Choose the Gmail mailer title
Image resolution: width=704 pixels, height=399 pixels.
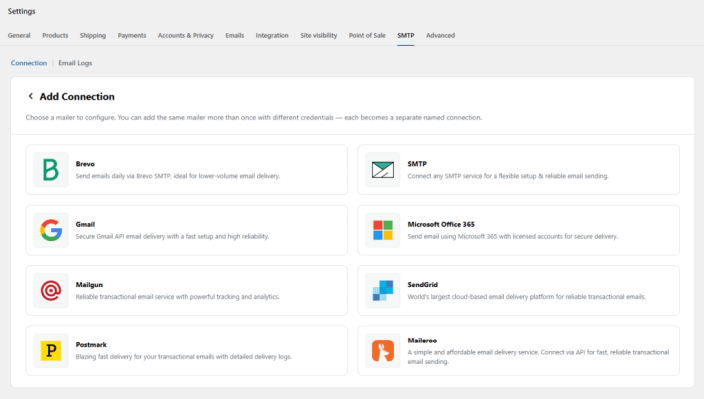point(85,224)
